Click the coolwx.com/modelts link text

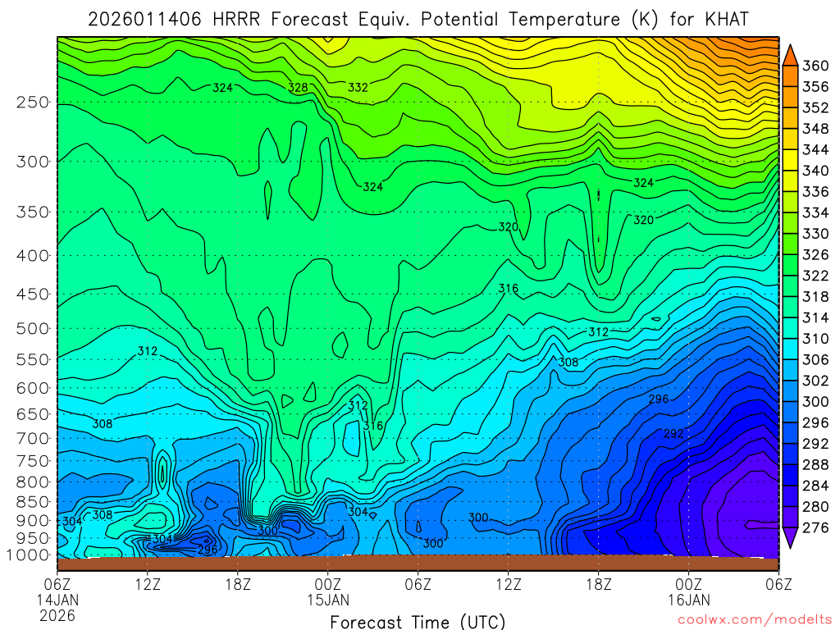[x=755, y=620]
